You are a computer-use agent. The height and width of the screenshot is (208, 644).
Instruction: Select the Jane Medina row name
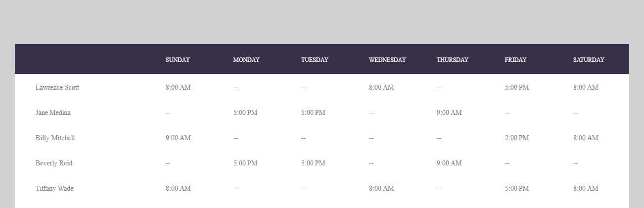click(x=53, y=113)
